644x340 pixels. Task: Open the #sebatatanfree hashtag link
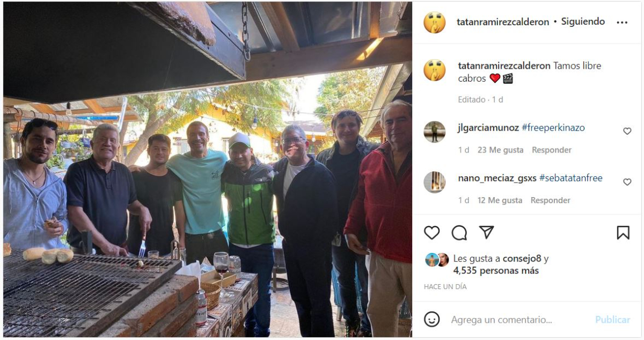click(x=570, y=178)
